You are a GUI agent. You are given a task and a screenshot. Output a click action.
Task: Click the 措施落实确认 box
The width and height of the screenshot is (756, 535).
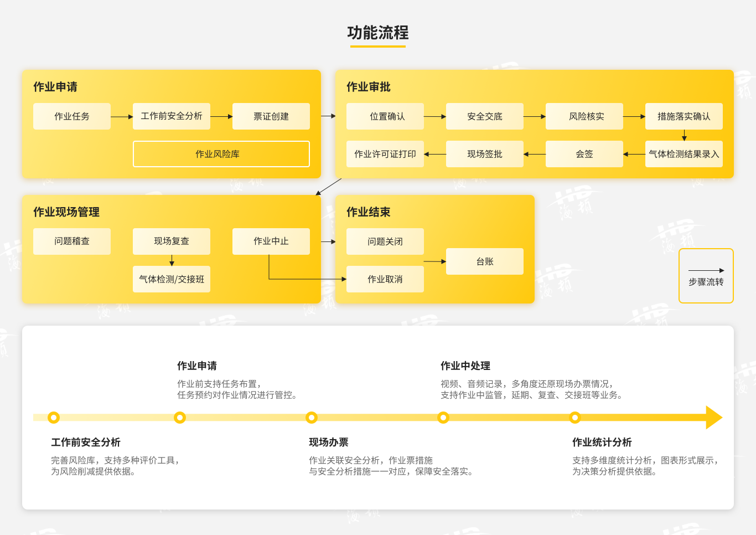point(684,116)
